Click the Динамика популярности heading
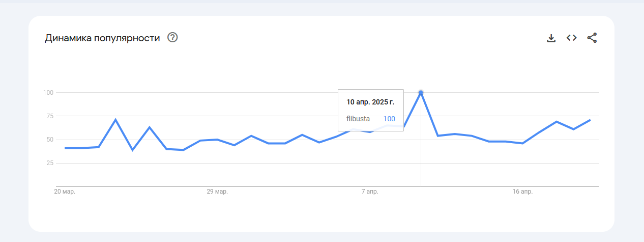The width and height of the screenshot is (644, 242). [102, 38]
